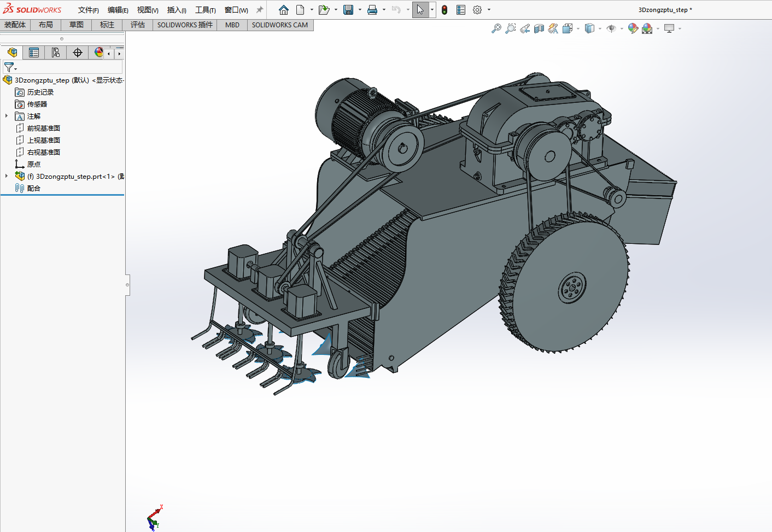The width and height of the screenshot is (772, 532).
Task: Select the DisplayManager color ball tab
Action: point(98,52)
